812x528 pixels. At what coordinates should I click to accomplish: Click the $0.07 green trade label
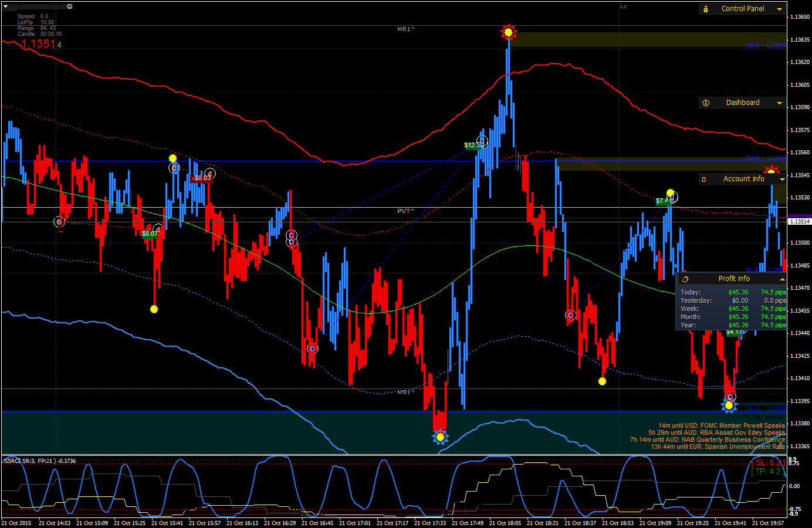pos(150,234)
